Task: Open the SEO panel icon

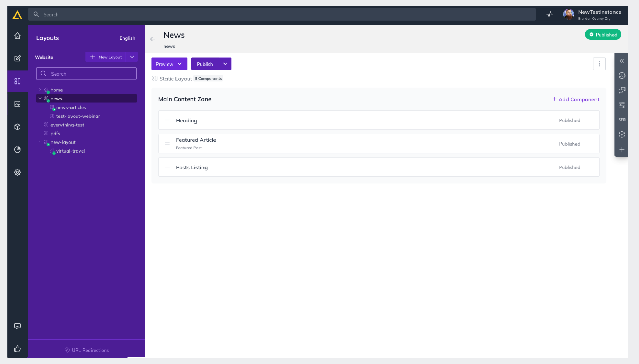Action: [x=622, y=120]
